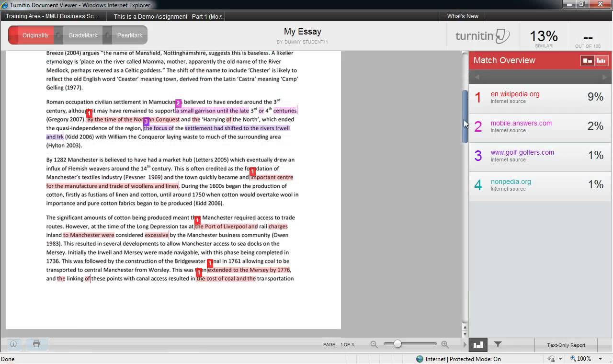Click the print icon in bottom toolbar
Image resolution: width=613 pixels, height=364 pixels.
point(36,344)
